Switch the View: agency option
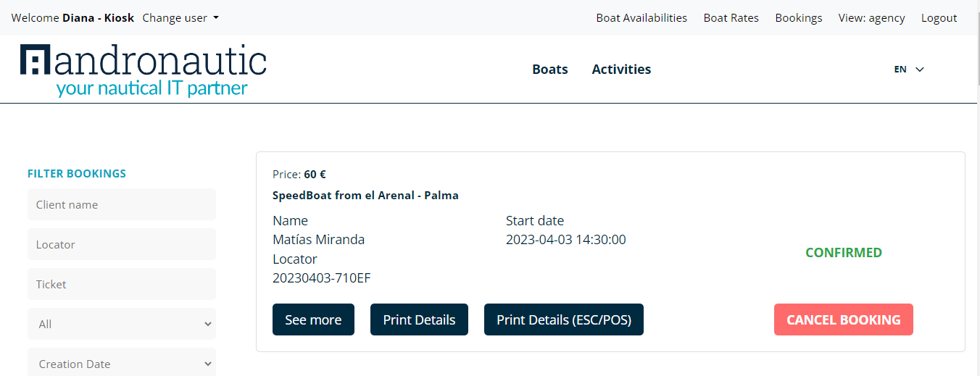This screenshot has width=980, height=376. click(871, 18)
